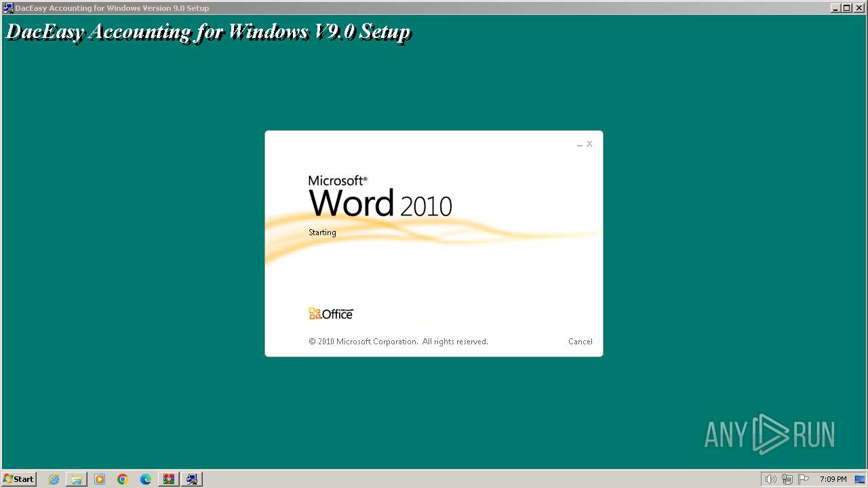Click the DacEasy Setup title bar icon
868x488 pixels.
tap(8, 8)
